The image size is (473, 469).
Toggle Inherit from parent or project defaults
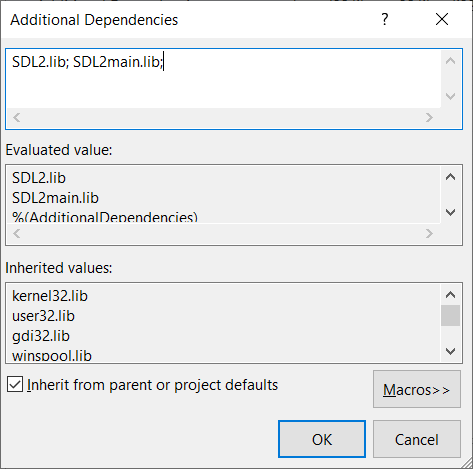(x=15, y=385)
